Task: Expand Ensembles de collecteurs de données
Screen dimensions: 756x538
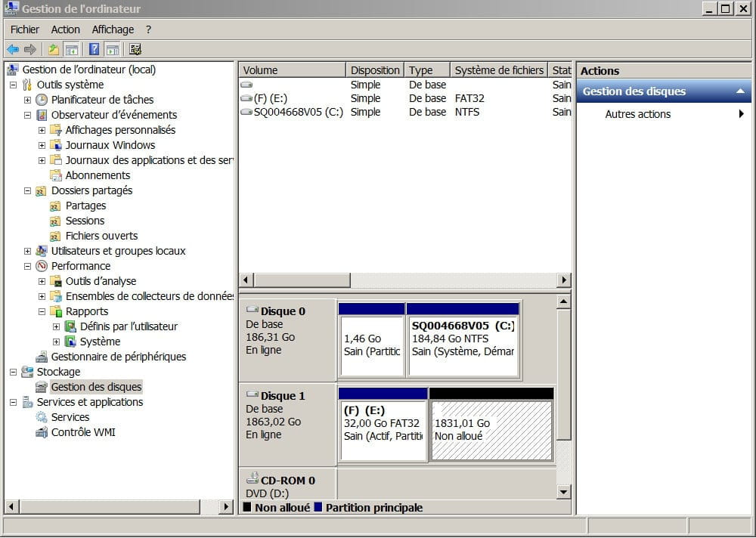Action: pyautogui.click(x=42, y=296)
